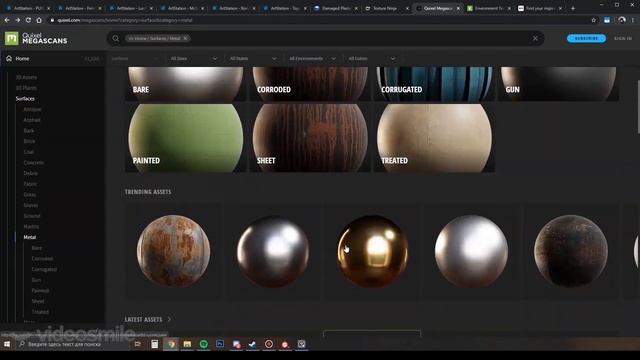The width and height of the screenshot is (640, 360).
Task: Click the Quixel Megascans logo
Action: pos(36,38)
